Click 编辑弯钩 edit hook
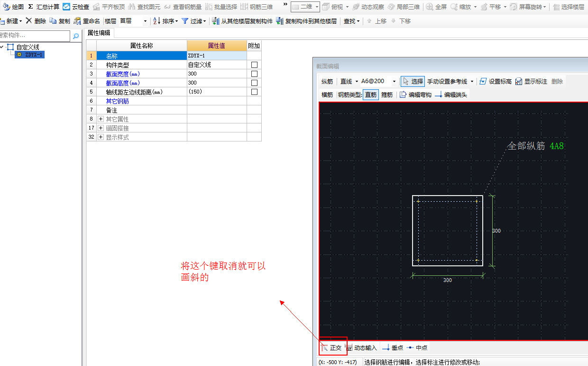This screenshot has width=588, height=366. pos(416,95)
